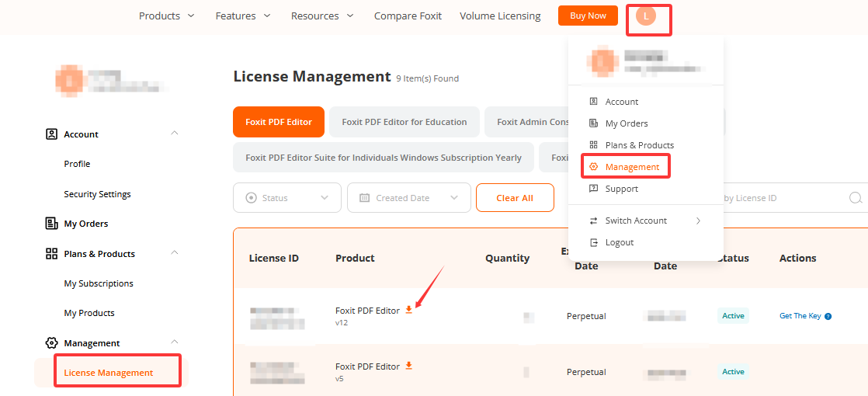The image size is (868, 396).
Task: Choose Support in the user dropdown menu
Action: coord(621,189)
